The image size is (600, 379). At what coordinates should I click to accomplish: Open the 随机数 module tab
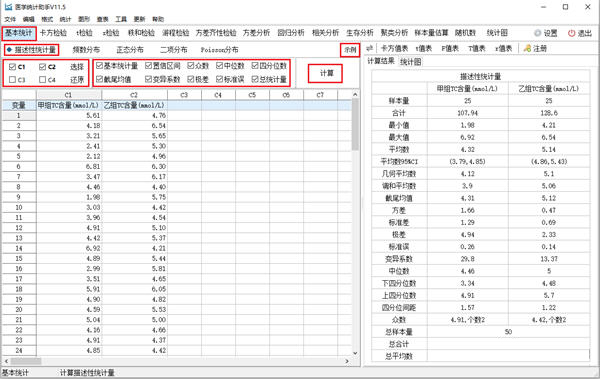point(465,33)
